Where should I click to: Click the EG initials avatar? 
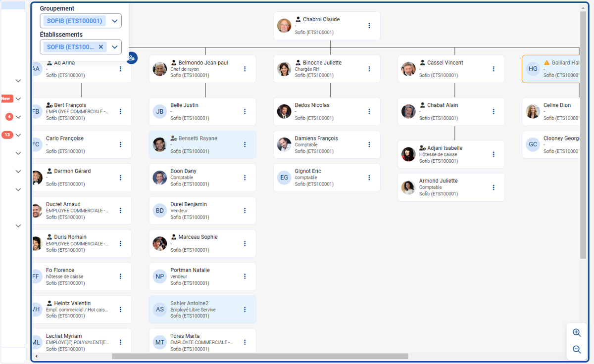284,178
